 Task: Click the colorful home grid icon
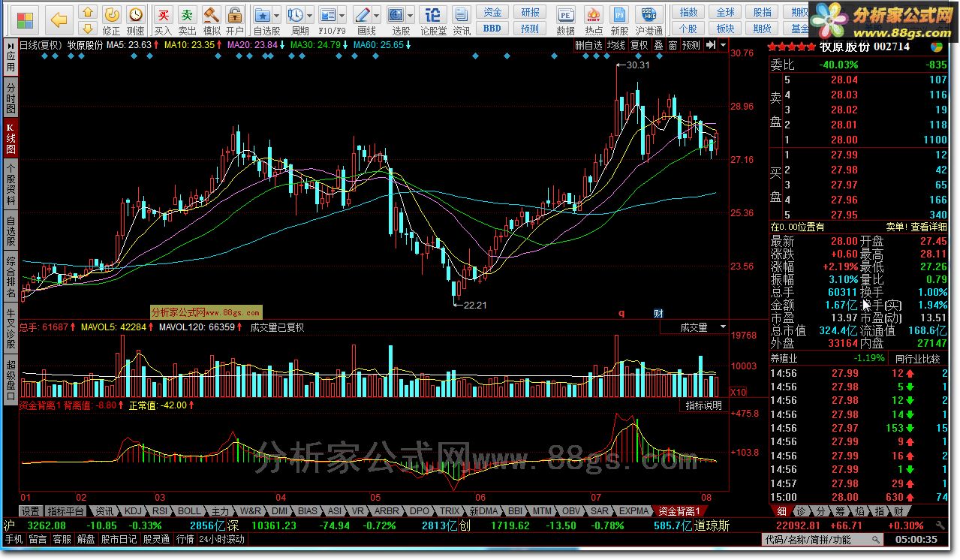tap(25, 20)
